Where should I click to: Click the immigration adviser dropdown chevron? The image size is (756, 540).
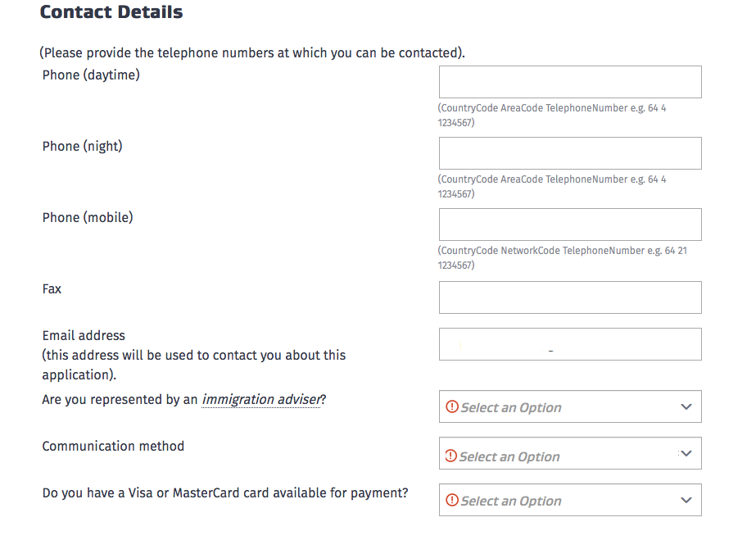(686, 407)
